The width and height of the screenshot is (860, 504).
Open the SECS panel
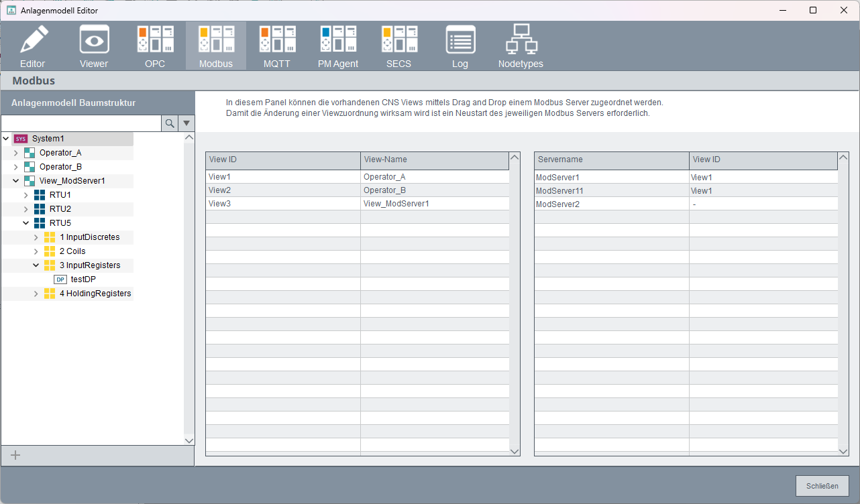[x=399, y=46]
